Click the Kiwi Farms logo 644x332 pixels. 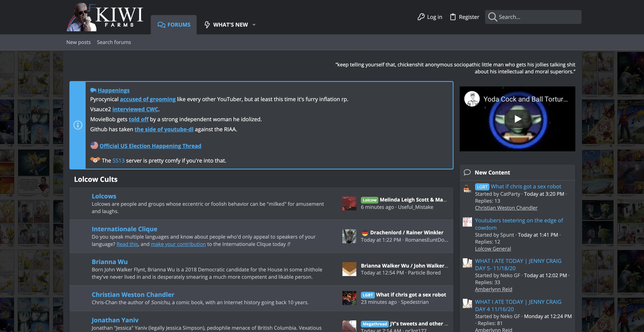tap(105, 17)
